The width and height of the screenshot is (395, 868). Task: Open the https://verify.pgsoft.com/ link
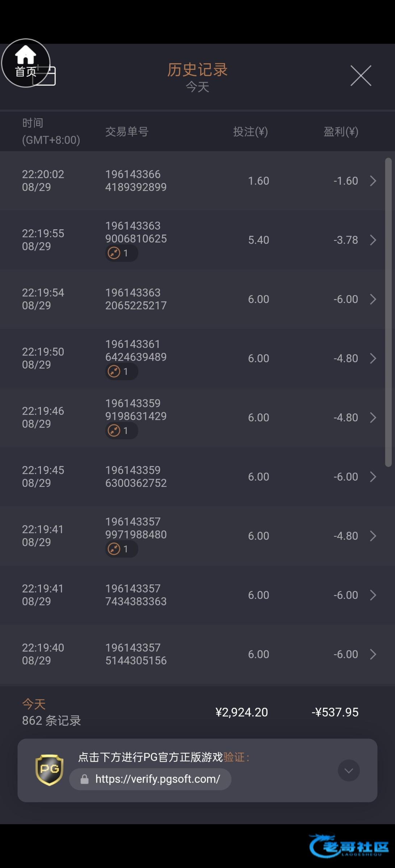[x=157, y=779]
